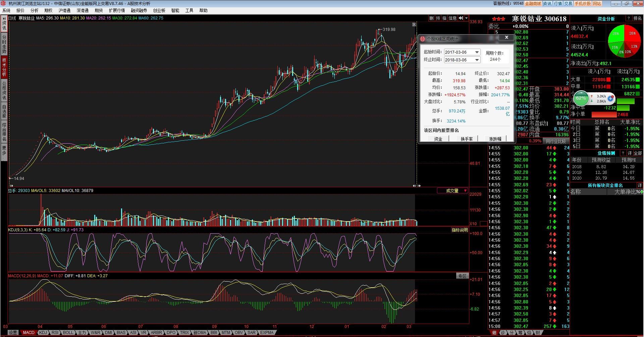Image resolution: width=644 pixels, height=337 pixels.
Task: Select BIAS indicator tab
Action: coord(121,333)
